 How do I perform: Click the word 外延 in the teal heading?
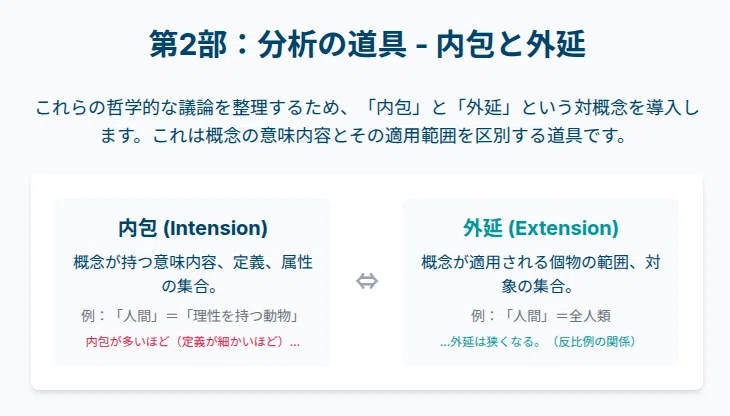tap(483, 228)
